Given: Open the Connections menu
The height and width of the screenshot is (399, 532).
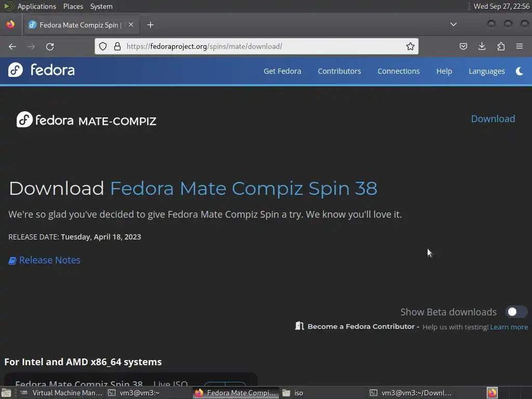Looking at the screenshot, I should 398,71.
